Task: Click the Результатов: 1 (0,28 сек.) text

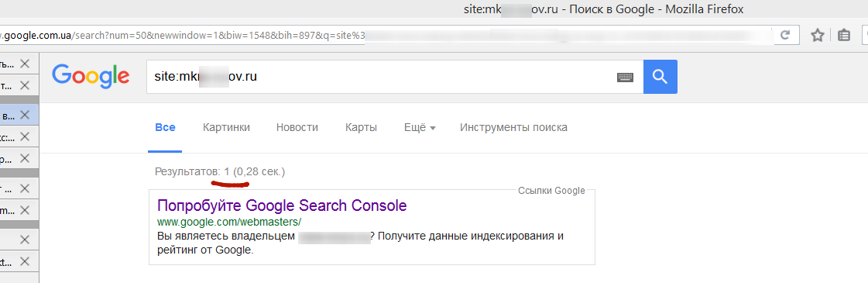Action: (221, 171)
